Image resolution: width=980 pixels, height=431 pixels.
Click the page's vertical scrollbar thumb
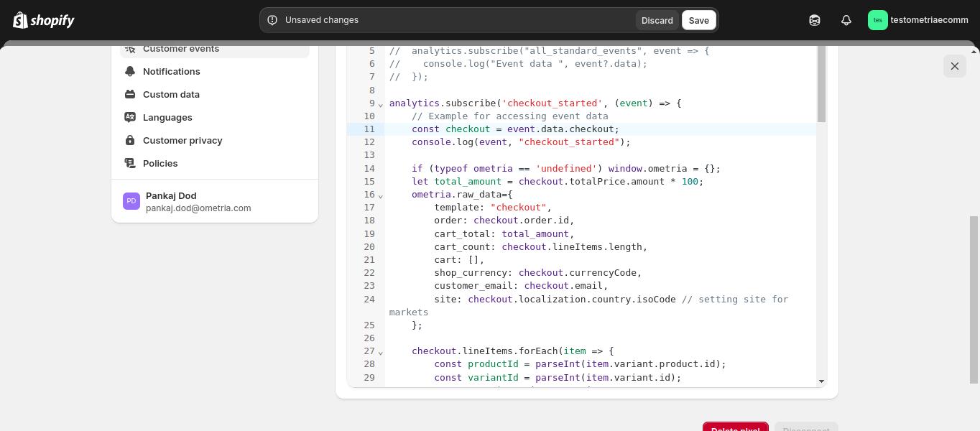pyautogui.click(x=974, y=299)
